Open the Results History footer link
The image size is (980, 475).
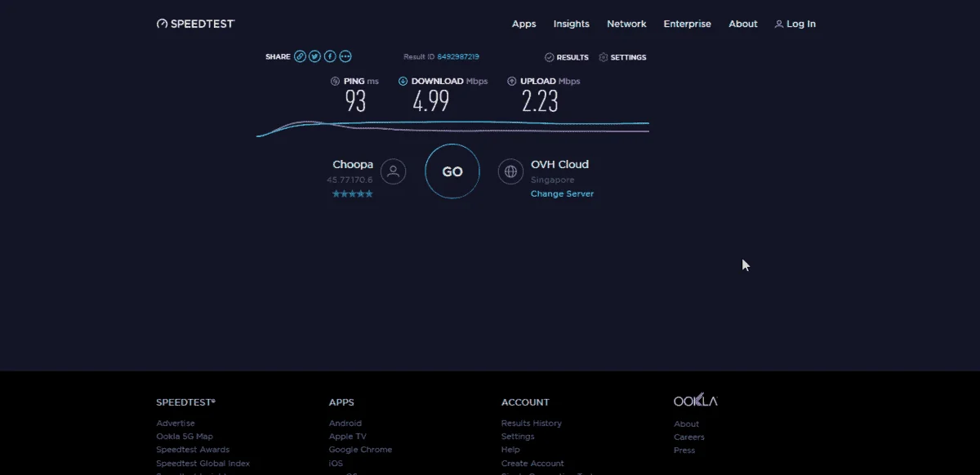pos(532,423)
